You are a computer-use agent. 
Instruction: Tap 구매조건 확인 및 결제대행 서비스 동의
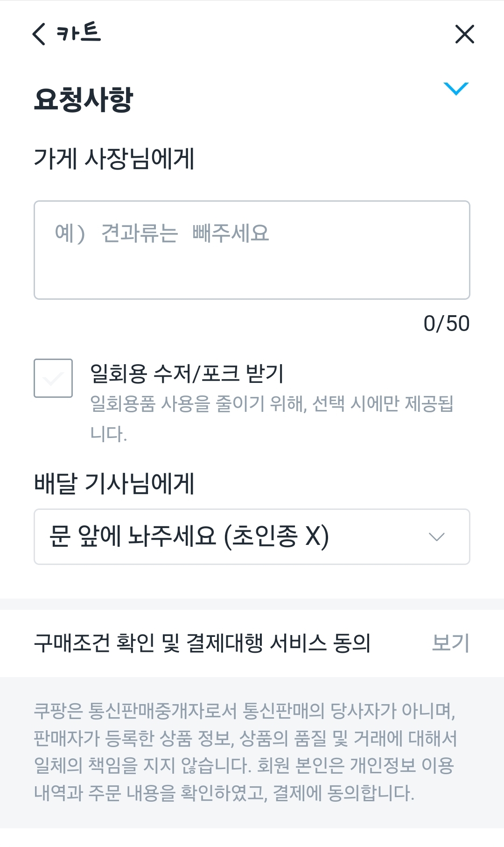(x=202, y=643)
